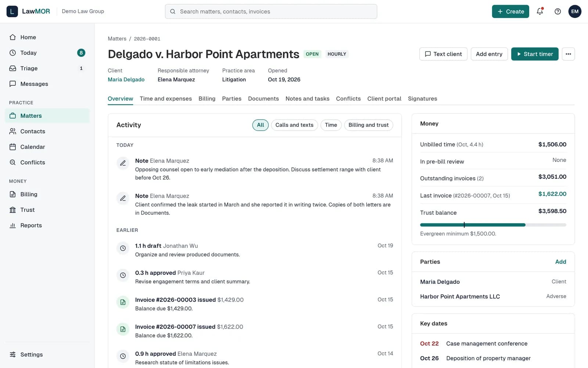Select the All activity filter
Viewport: 588px width, 368px height.
tap(261, 125)
